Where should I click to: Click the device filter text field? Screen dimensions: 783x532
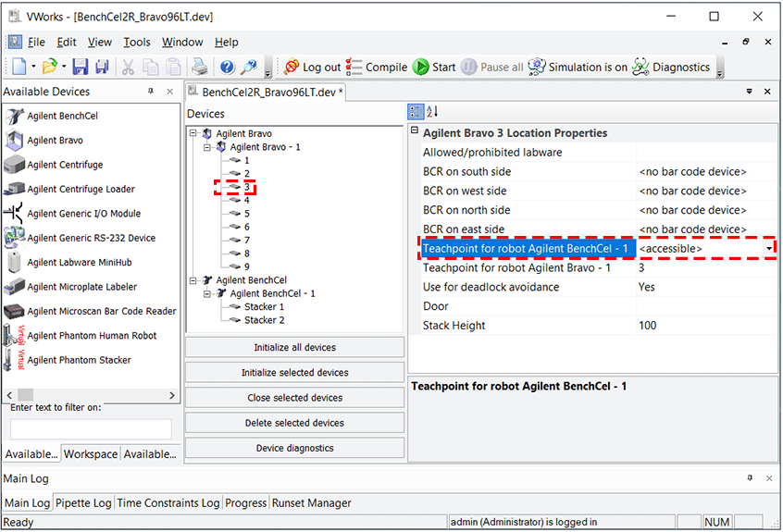pos(91,429)
